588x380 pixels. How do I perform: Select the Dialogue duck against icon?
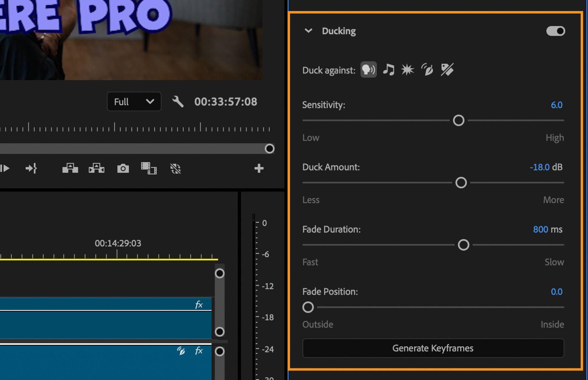(369, 70)
